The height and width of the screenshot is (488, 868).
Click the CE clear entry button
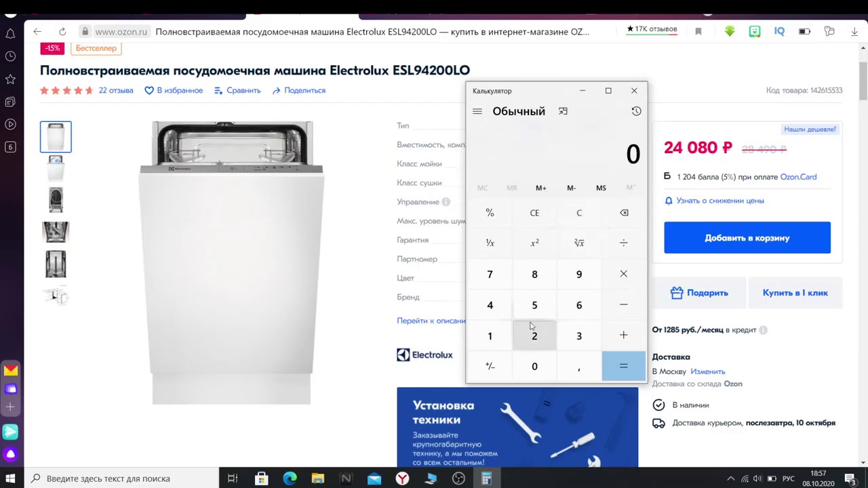pos(534,213)
